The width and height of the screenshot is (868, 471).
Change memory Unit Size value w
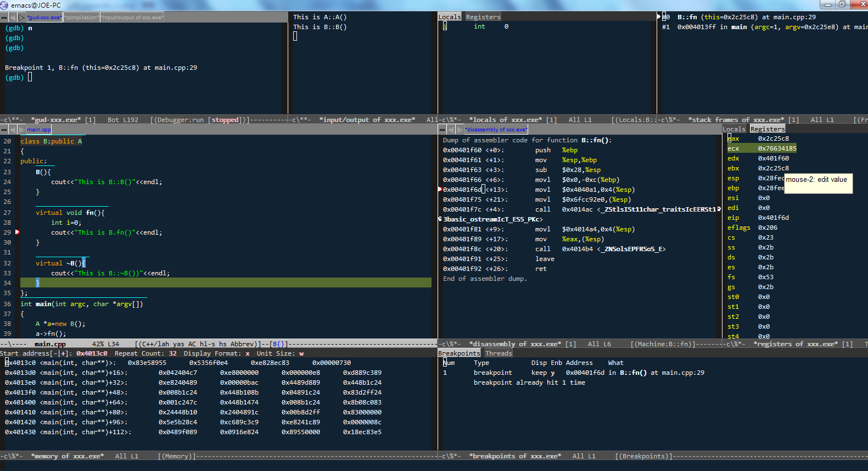click(301, 353)
